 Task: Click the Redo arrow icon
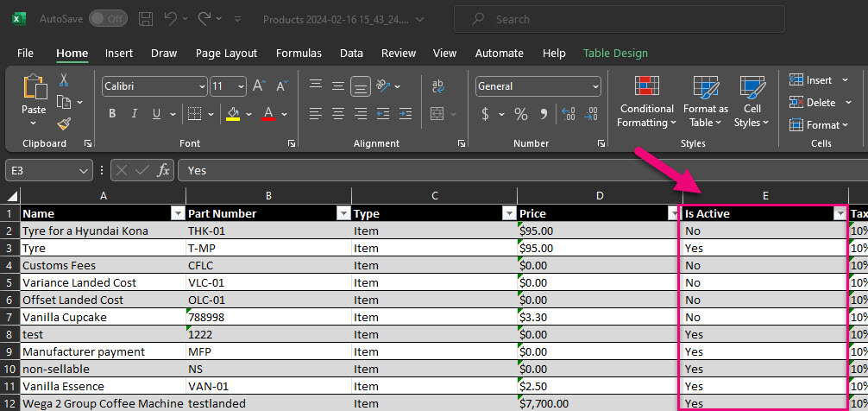(x=204, y=19)
